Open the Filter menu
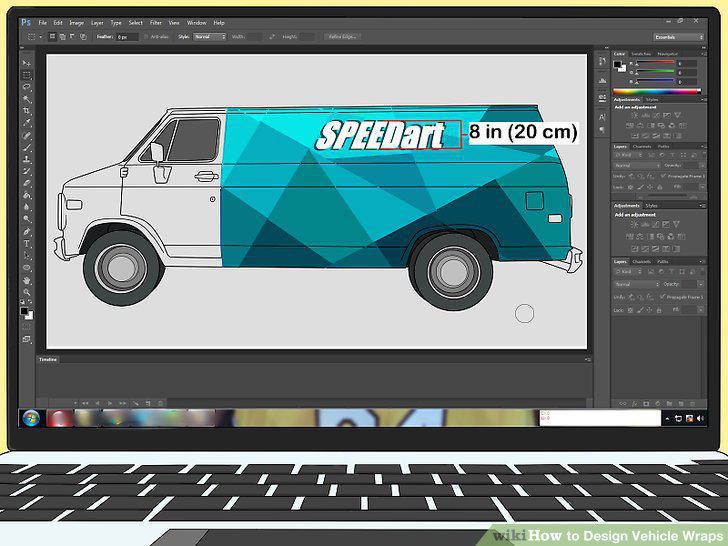 tap(156, 23)
